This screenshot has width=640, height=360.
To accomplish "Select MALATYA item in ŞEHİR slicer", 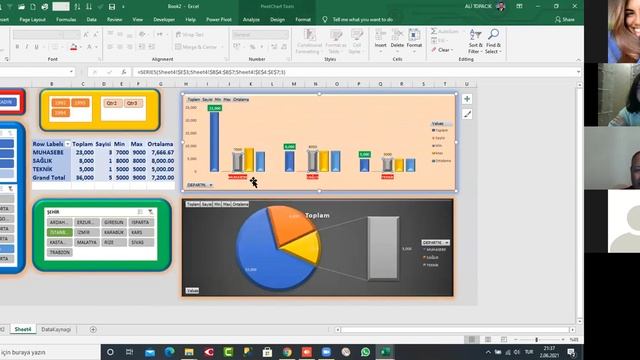I will tap(87, 242).
